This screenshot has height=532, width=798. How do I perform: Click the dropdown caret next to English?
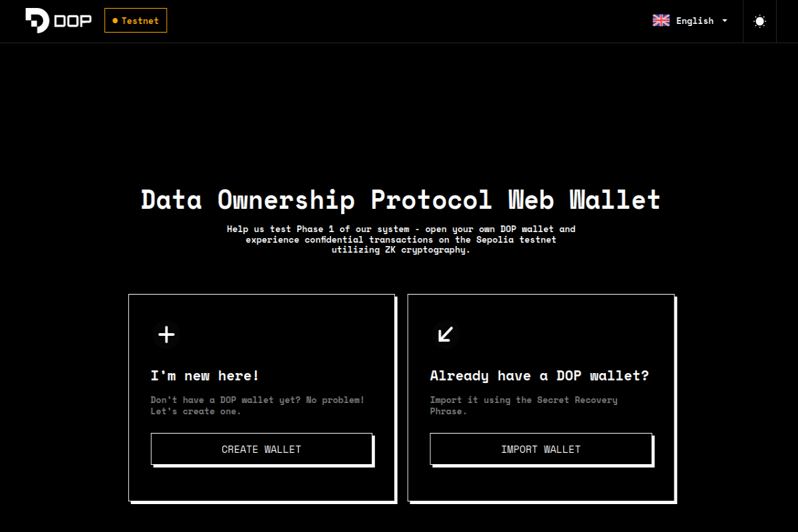coord(725,21)
